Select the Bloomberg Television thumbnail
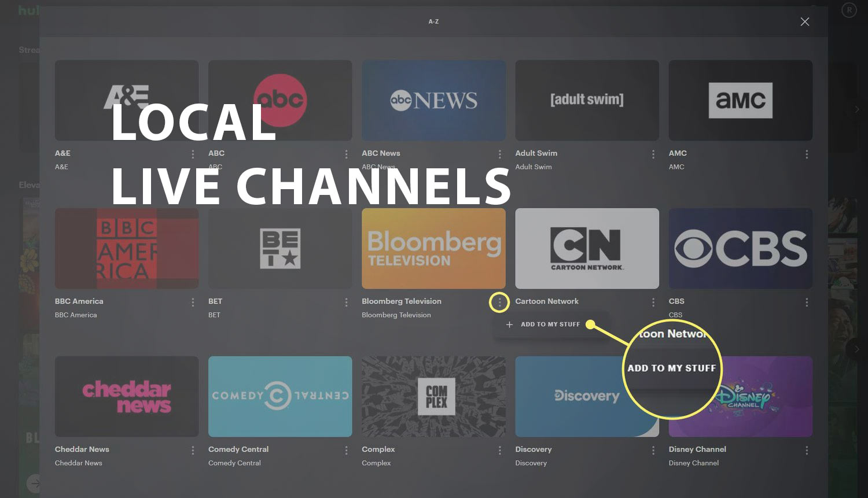 (433, 249)
